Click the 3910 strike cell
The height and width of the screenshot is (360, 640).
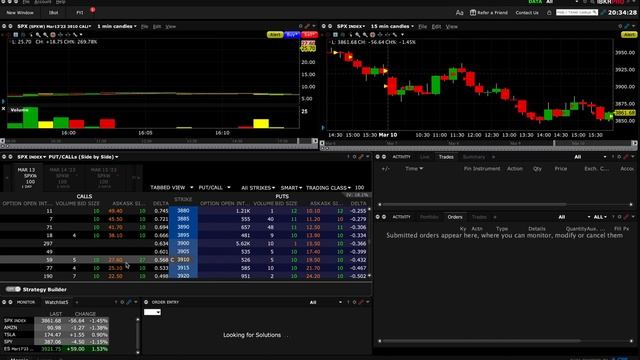(183, 260)
